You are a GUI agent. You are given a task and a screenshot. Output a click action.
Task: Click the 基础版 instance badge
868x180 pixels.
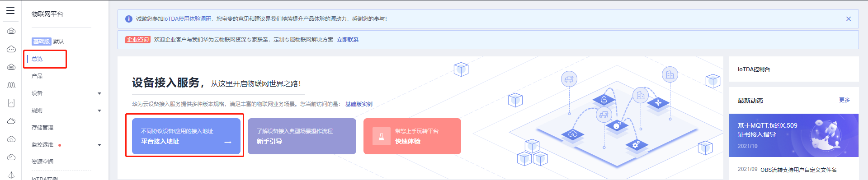pos(41,42)
